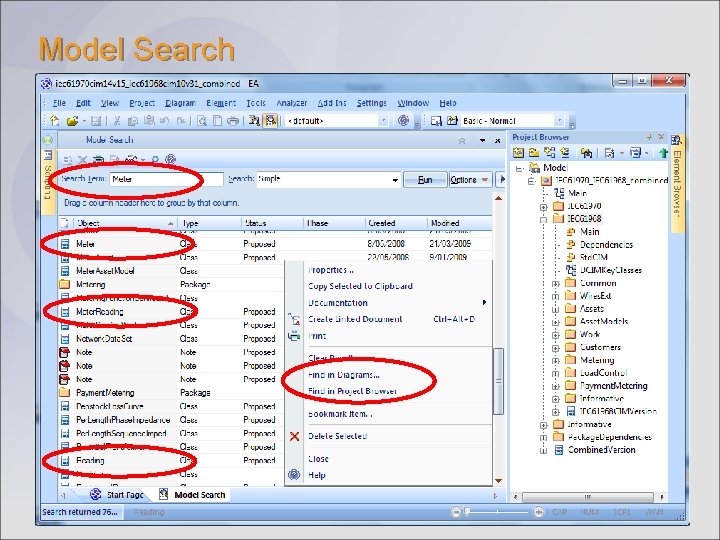Open the Diagram menu
The width and height of the screenshot is (720, 540).
(x=180, y=103)
